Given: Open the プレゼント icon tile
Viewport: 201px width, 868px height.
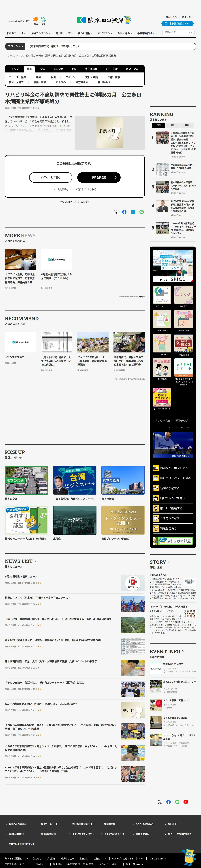Looking at the screenshot, I should point(162,343).
